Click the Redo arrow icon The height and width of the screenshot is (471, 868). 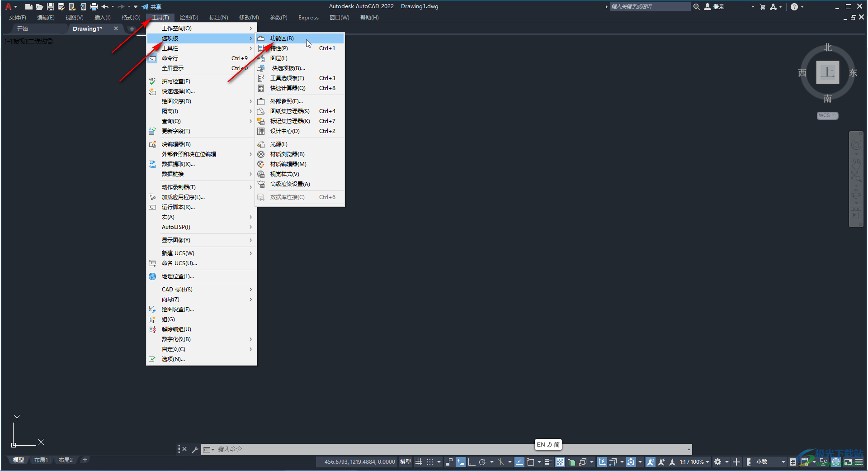(121, 7)
